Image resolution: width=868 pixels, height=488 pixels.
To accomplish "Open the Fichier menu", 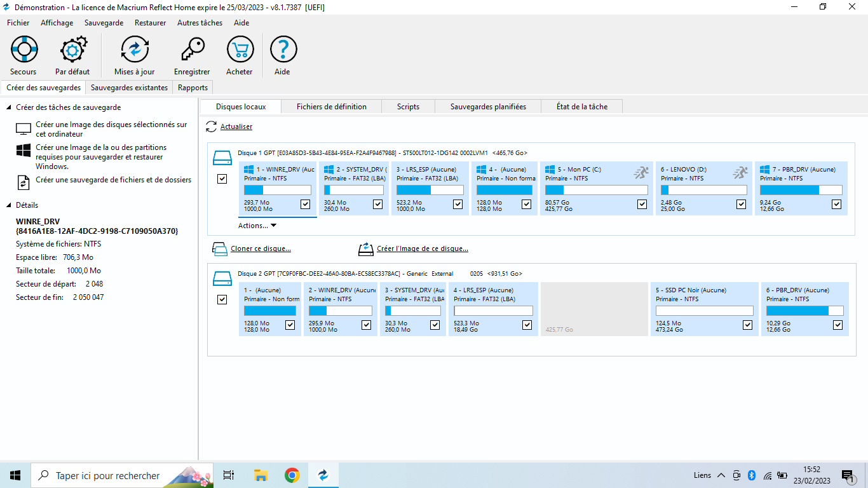I will [18, 23].
